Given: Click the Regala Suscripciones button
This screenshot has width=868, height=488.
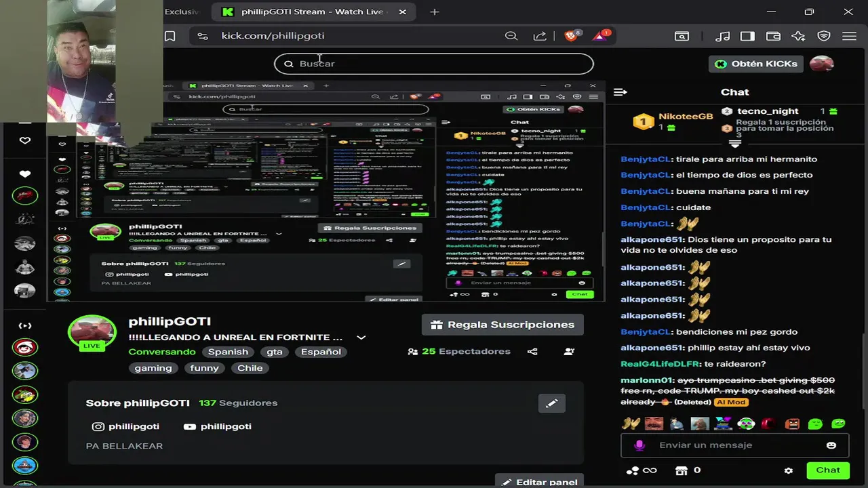Looking at the screenshot, I should [502, 325].
